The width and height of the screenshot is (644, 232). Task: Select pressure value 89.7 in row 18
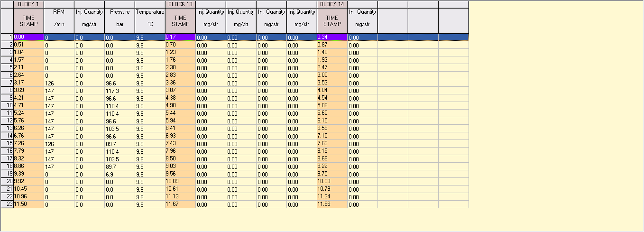tap(120, 166)
